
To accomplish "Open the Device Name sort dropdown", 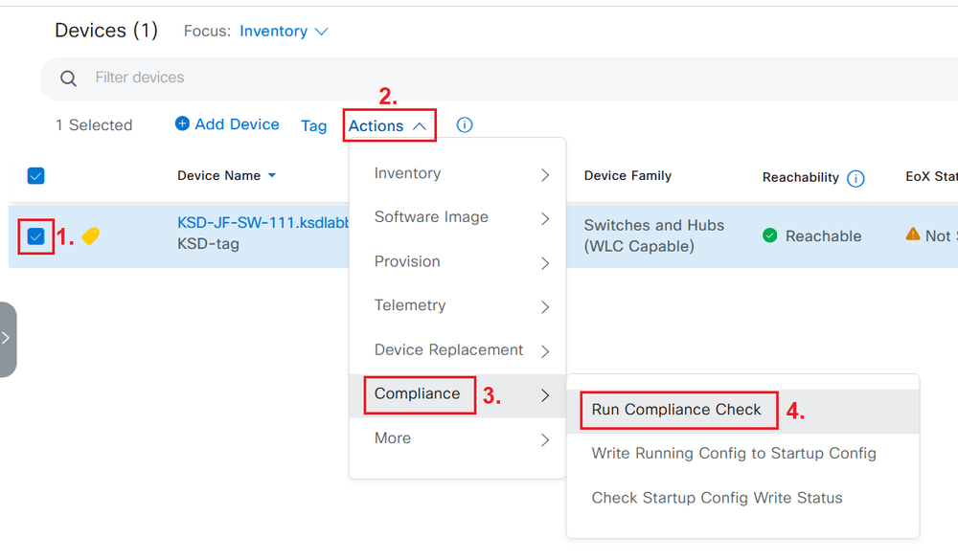I will coord(271,176).
